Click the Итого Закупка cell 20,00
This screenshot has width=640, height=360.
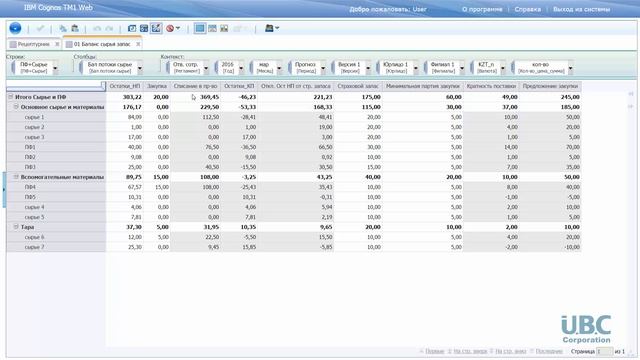[x=157, y=97]
